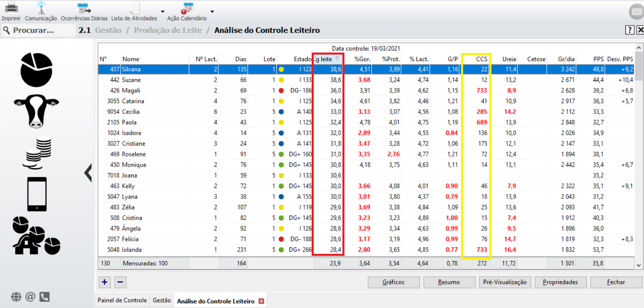Click Pré-Visualização button
The height and width of the screenshot is (308, 644).
(x=505, y=282)
